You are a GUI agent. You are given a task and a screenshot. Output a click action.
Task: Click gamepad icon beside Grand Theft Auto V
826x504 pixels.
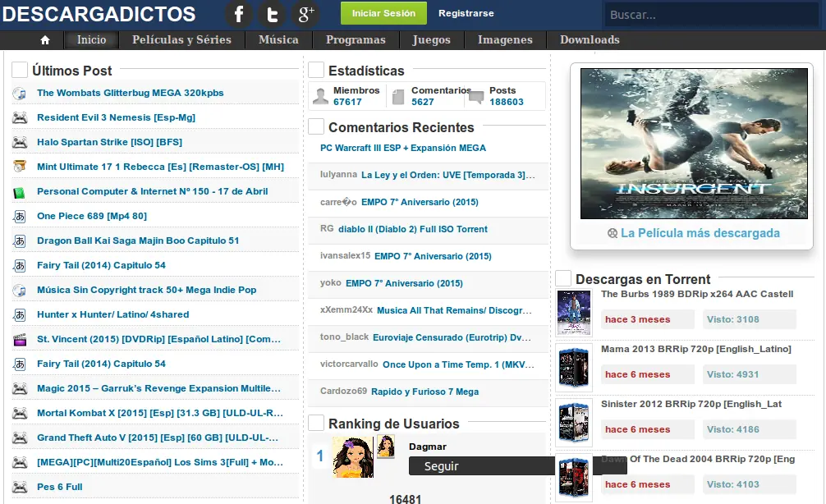pyautogui.click(x=20, y=438)
